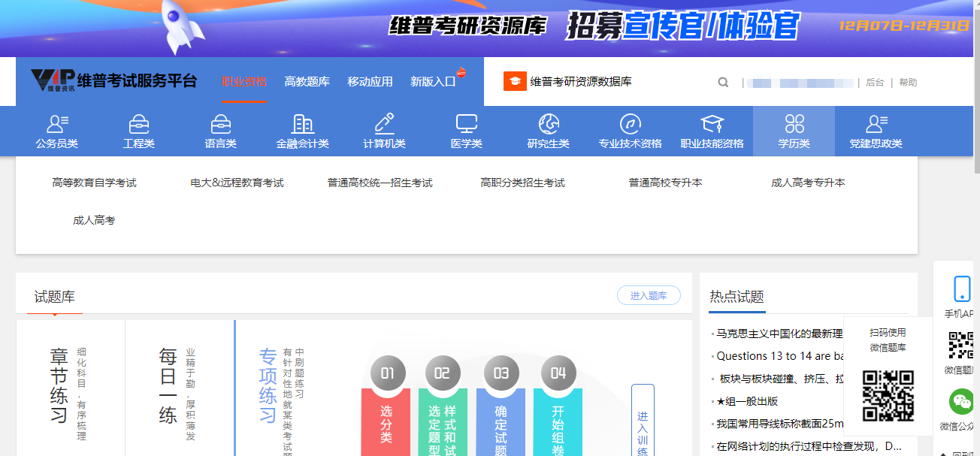This screenshot has height=456, width=980.
Task: Click the search magnifier icon
Action: point(723,83)
